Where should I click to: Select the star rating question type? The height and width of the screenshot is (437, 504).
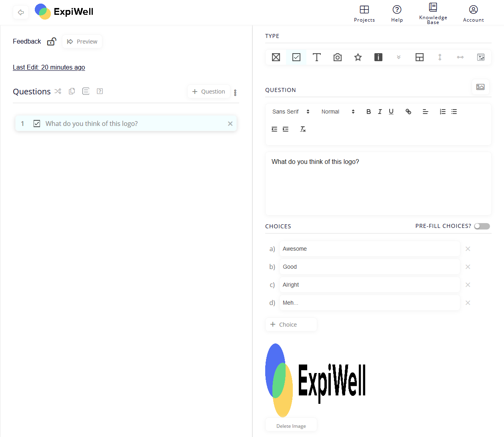(358, 57)
